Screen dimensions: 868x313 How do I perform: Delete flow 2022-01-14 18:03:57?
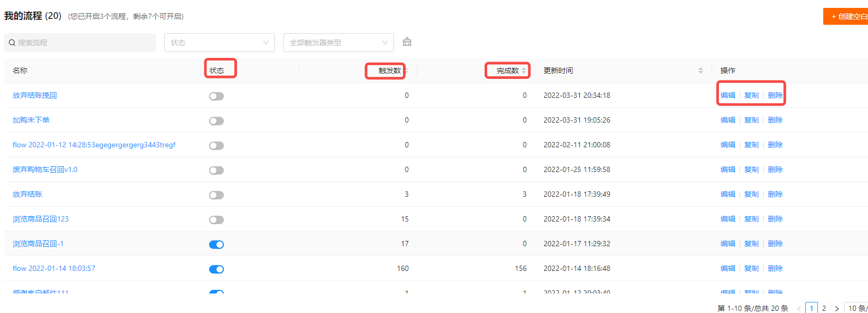pos(775,268)
